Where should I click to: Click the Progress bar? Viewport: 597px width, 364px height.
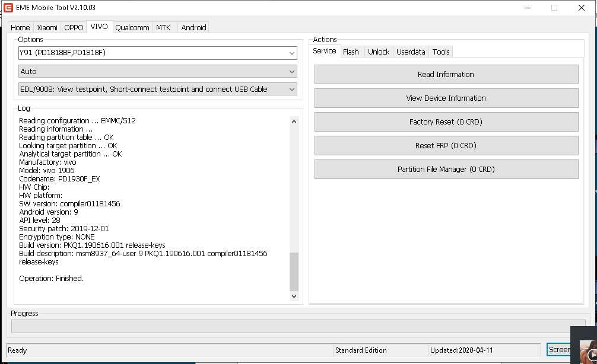298,326
